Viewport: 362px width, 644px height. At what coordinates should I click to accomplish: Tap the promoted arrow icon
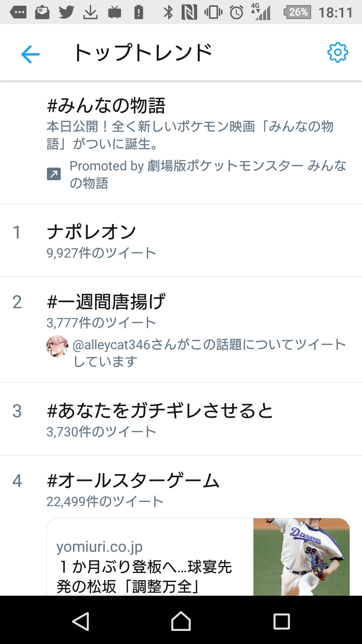coord(54,174)
